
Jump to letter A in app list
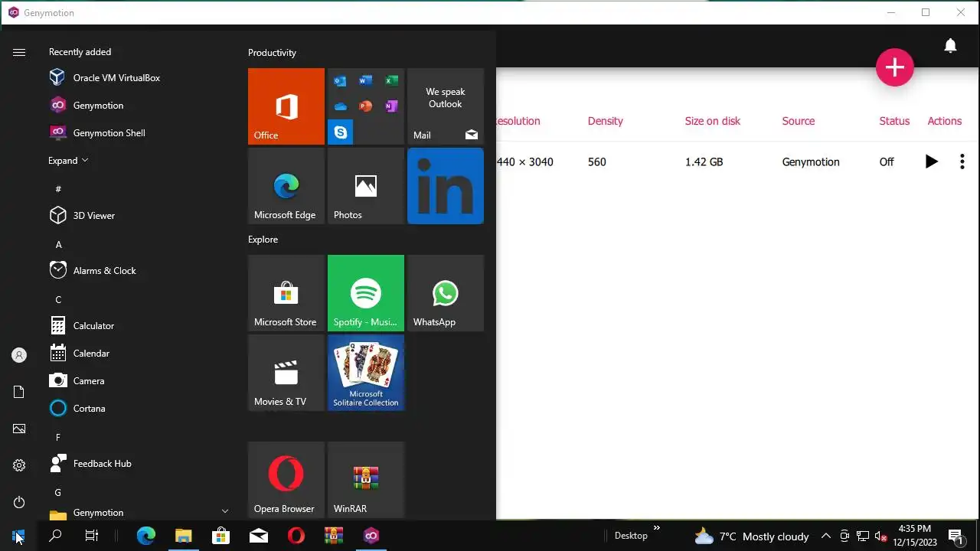[x=58, y=245]
